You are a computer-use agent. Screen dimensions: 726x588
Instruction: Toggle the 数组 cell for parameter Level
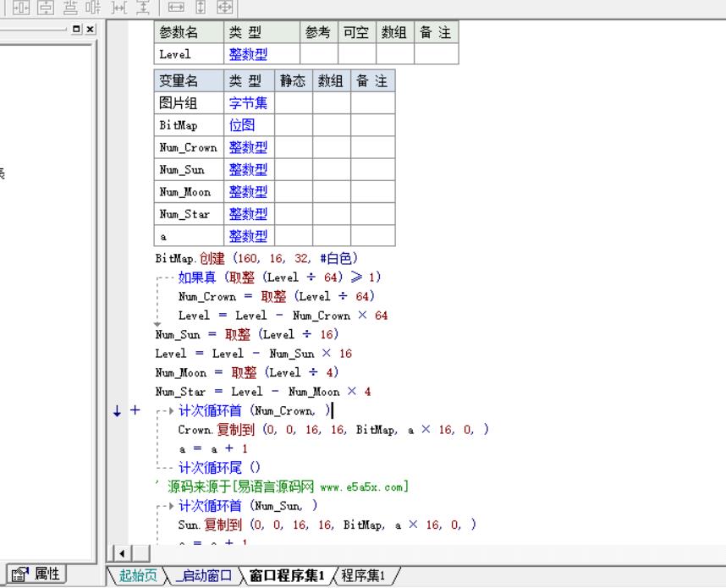pos(395,53)
